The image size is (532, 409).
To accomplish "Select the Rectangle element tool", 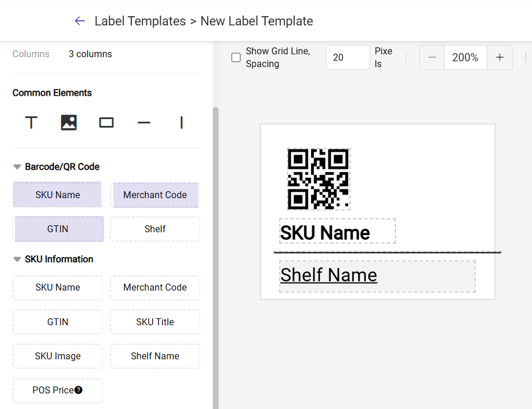I will (106, 122).
